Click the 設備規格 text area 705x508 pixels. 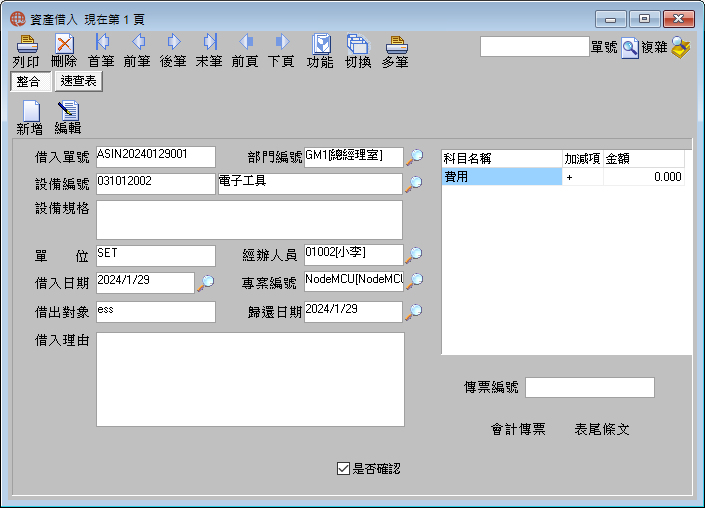click(x=249, y=220)
